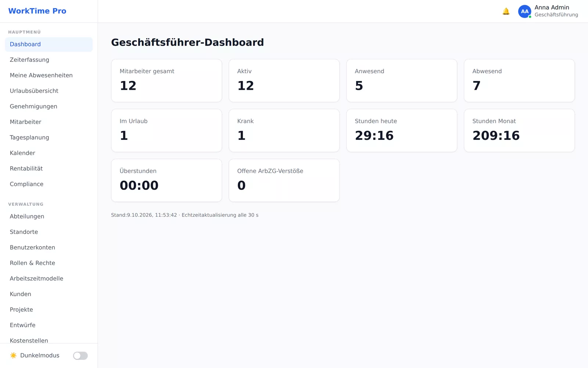588x368 pixels.
Task: Click the Im Urlaub card
Action: point(166,130)
